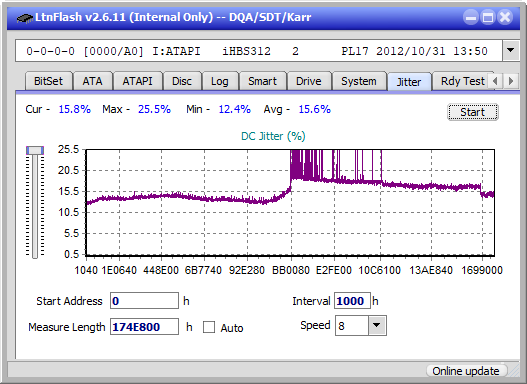The width and height of the screenshot is (527, 384).
Task: Open the drive selection dropdown arrow
Action: [511, 51]
